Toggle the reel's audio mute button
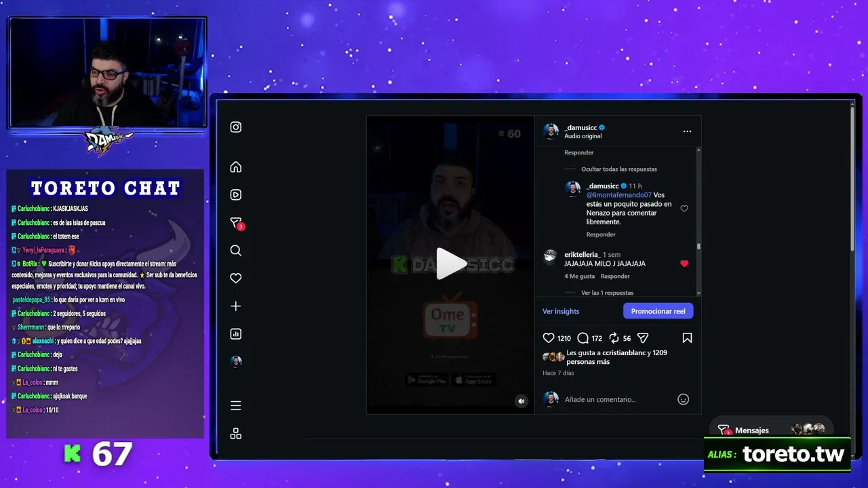This screenshot has height=488, width=868. coord(521,401)
